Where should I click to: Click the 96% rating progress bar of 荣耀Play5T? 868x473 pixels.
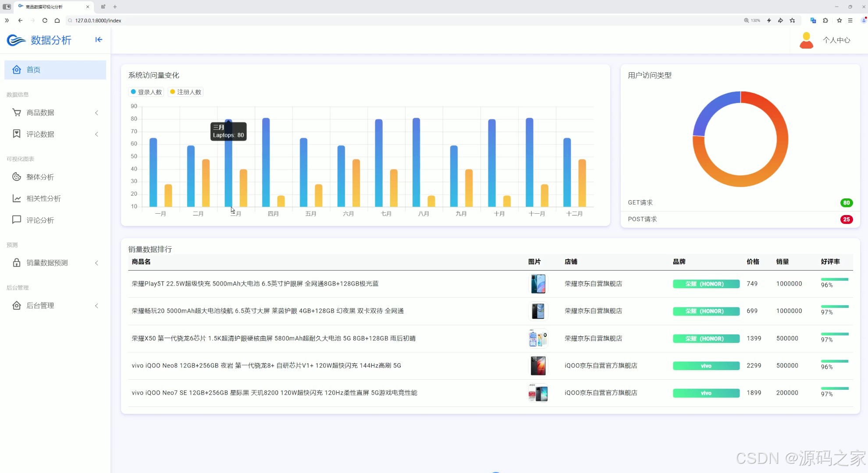click(x=834, y=279)
